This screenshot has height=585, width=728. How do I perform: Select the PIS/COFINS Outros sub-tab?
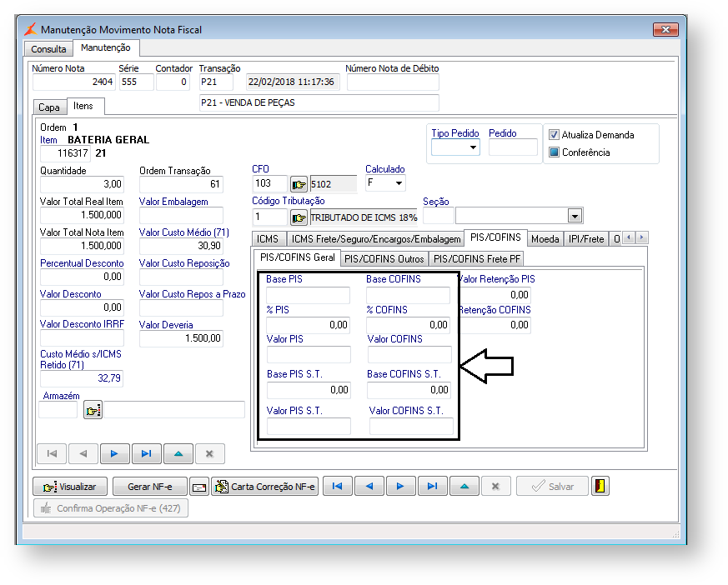click(x=384, y=258)
